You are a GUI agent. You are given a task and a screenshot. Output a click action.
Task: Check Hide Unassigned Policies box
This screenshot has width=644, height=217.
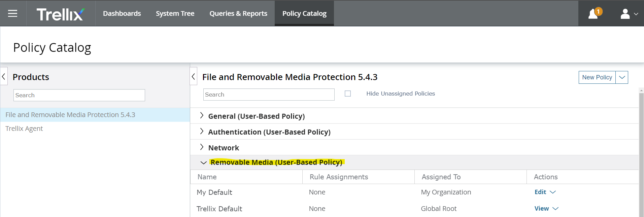coord(348,94)
